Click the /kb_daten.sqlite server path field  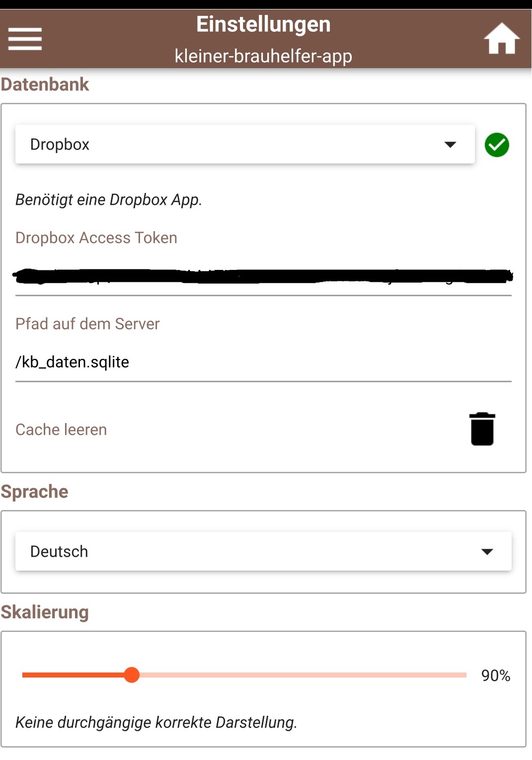(263, 362)
